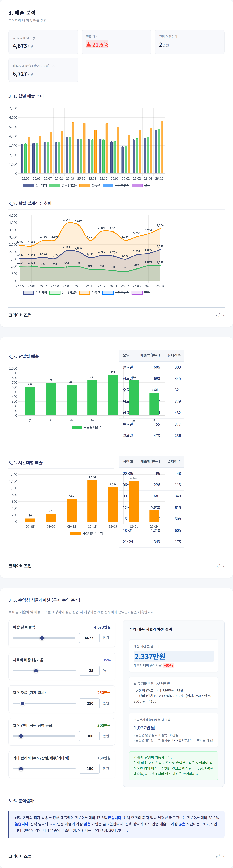The width and height of the screenshot is (233, 868).
Task: Click the 예상 월 매출액 slider handle
Action: (42, 638)
